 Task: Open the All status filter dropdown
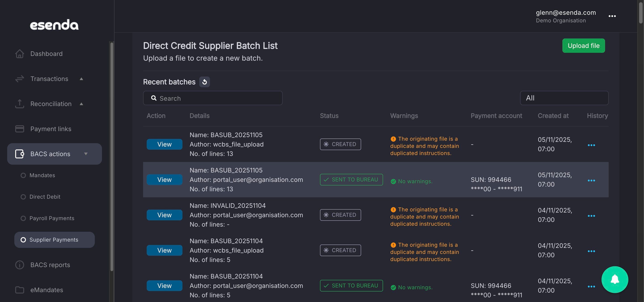pos(564,98)
